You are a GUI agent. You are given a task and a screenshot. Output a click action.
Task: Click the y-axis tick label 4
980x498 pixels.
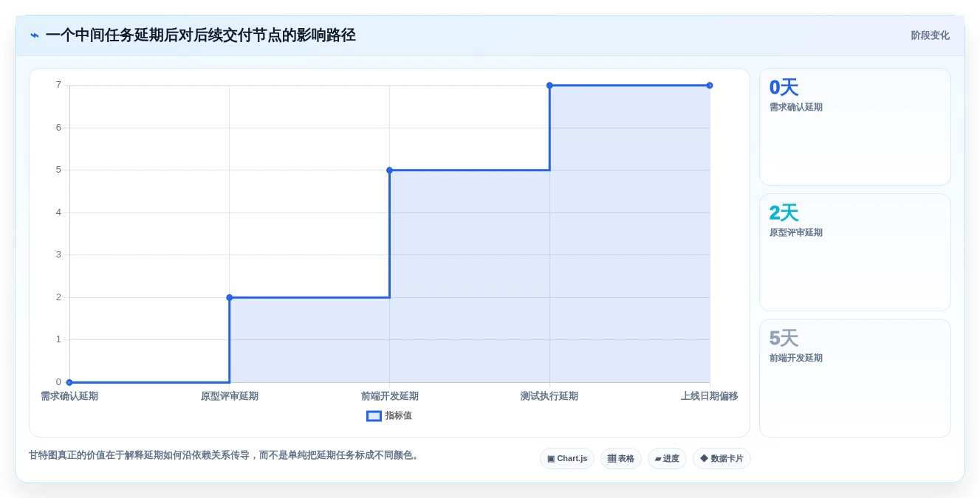(58, 212)
